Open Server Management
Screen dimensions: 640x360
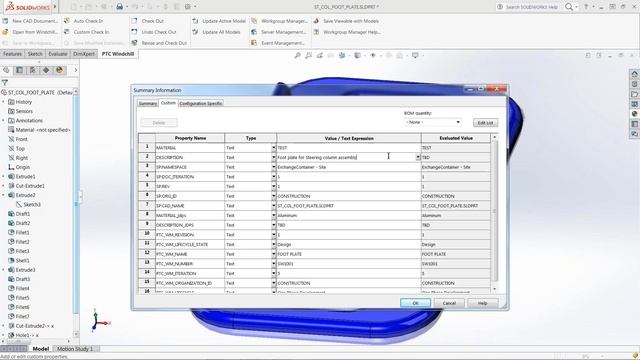pyautogui.click(x=279, y=32)
